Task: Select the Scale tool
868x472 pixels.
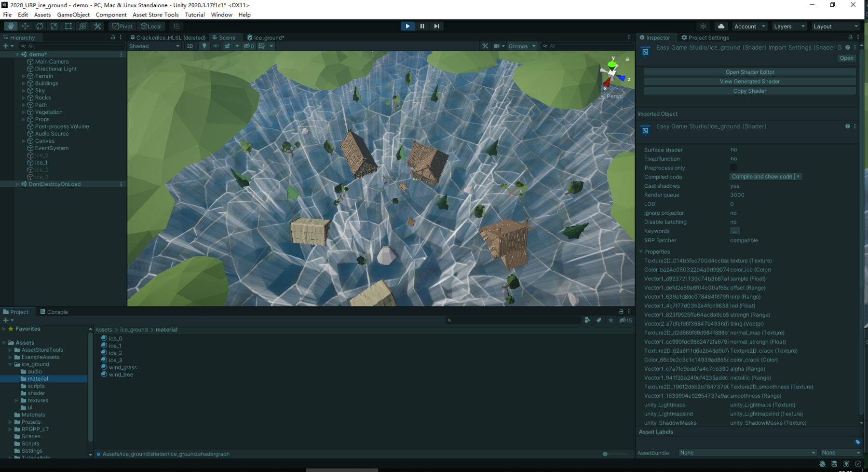Action: coord(54,26)
